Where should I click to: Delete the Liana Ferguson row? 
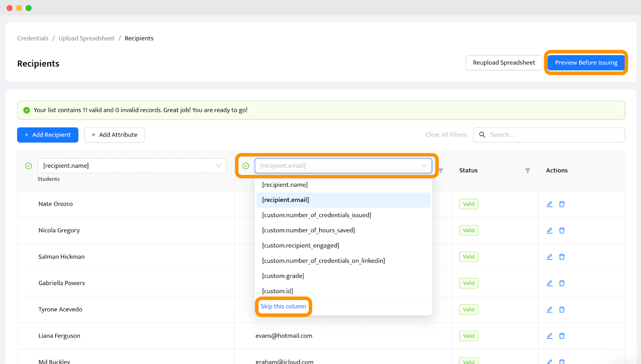click(x=562, y=336)
